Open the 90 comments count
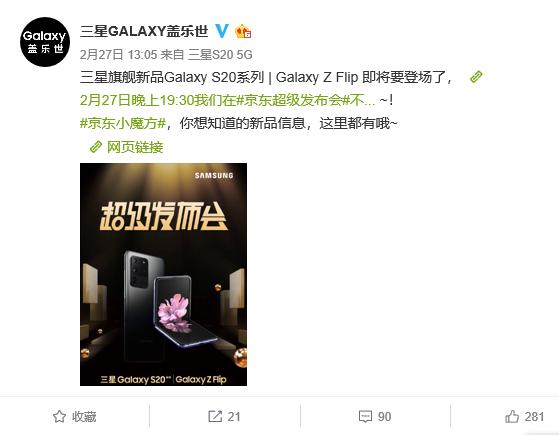The height and width of the screenshot is (435, 559). coord(384,416)
